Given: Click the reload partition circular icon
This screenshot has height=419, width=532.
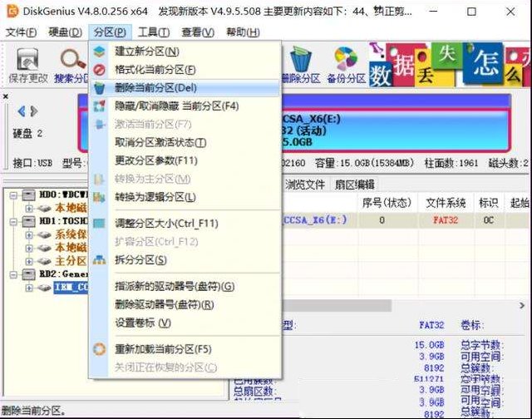Looking at the screenshot, I should tap(100, 349).
